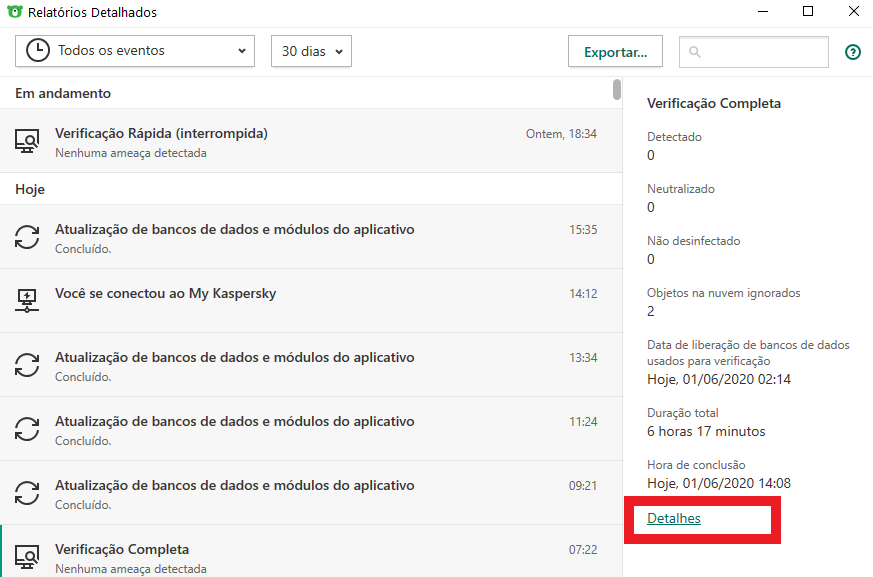Select the update entry completed at 15:35
The height and width of the screenshot is (577, 873).
coord(311,237)
